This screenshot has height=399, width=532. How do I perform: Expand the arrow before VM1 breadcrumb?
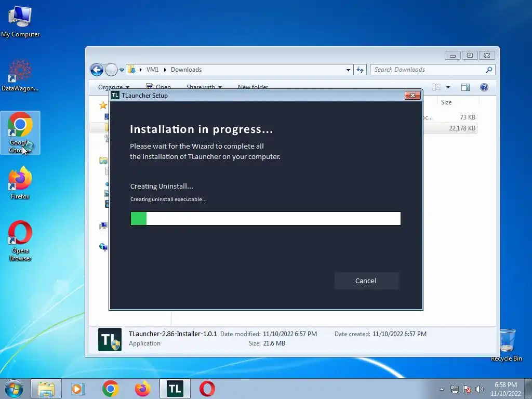(140, 70)
